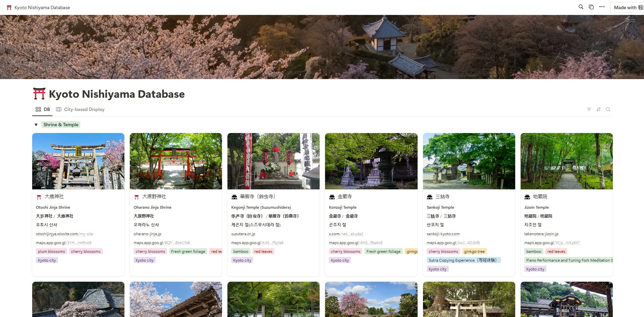Image resolution: width=644 pixels, height=317 pixels.
Task: Open takenotera-jizoin.jp link
Action: click(x=541, y=234)
